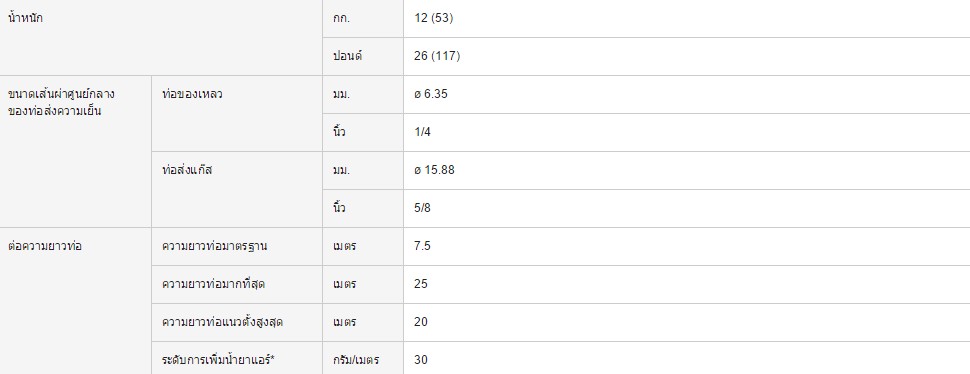Image resolution: width=970 pixels, height=374 pixels.
Task: Click the ø 6.35 value cell
Action: pos(687,95)
